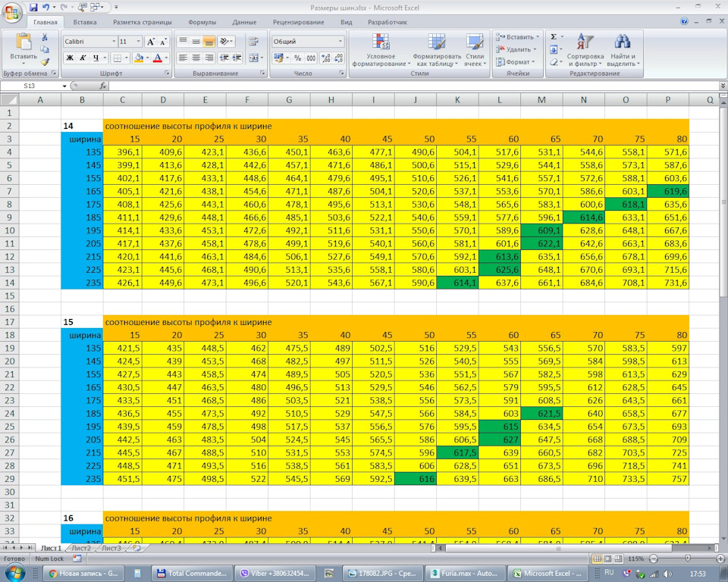
Task: Switch to the Формулы tab
Action: pyautogui.click(x=202, y=22)
